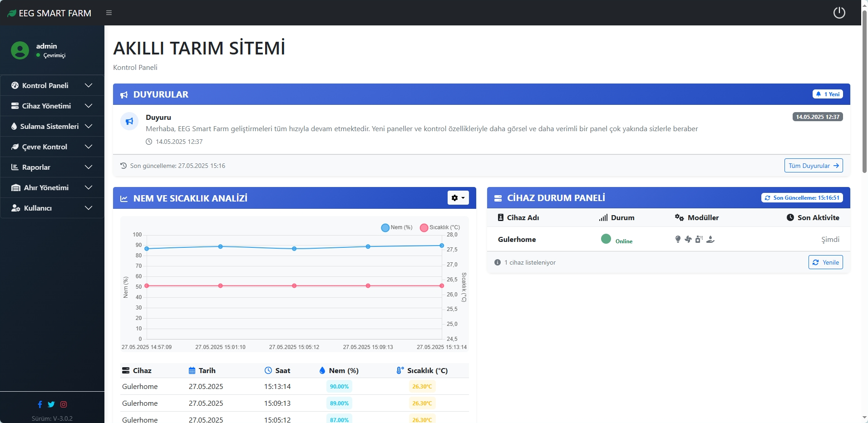Click the EEG SMART FARM brand link
Image resolution: width=868 pixels, height=423 pixels.
point(49,13)
